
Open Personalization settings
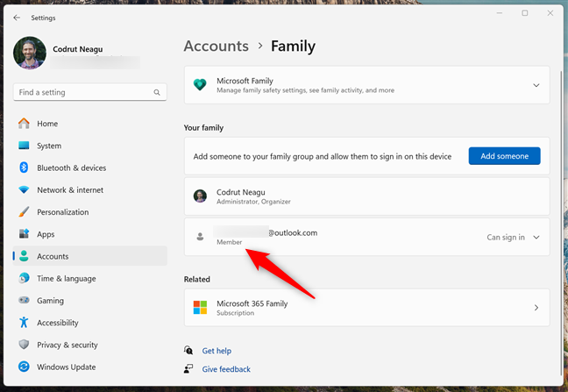point(89,212)
